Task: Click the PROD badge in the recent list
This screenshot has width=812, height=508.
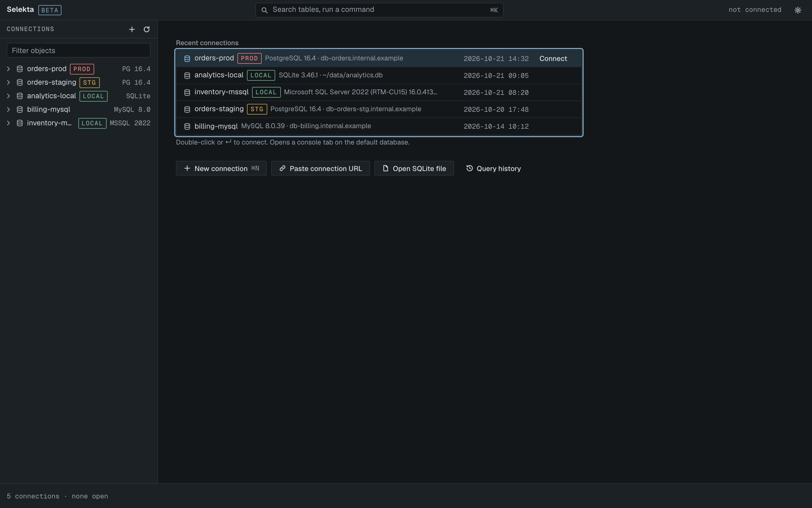Action: tap(249, 58)
